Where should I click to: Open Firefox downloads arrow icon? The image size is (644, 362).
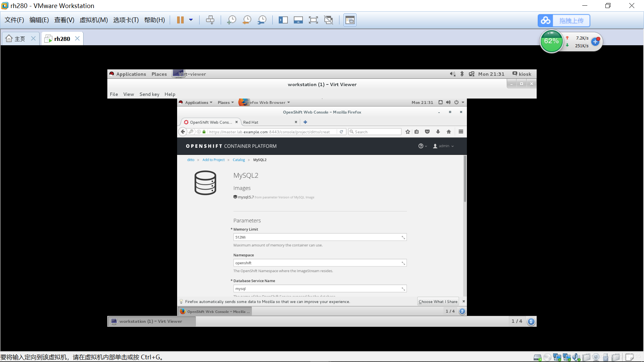[438, 132]
